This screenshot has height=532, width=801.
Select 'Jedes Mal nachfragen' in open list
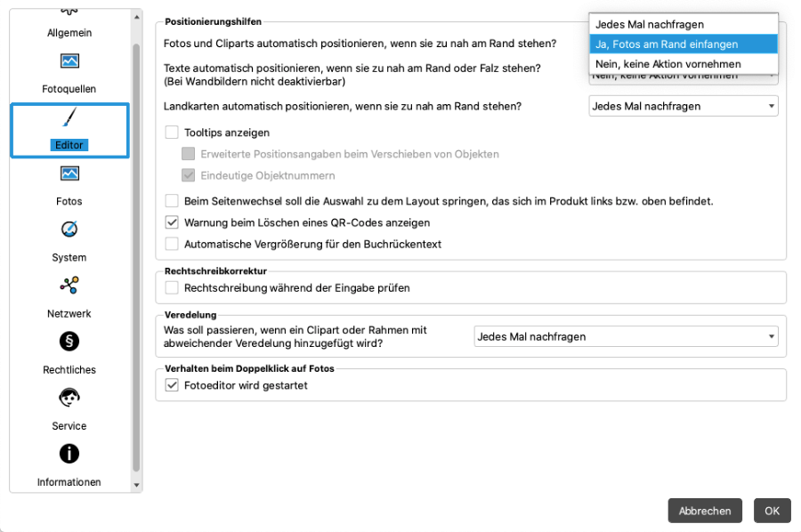(683, 25)
